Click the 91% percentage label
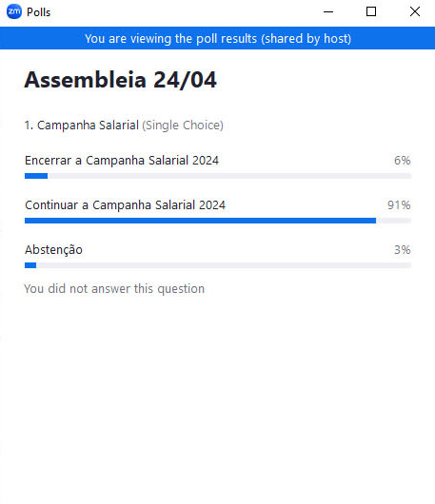 (x=399, y=204)
